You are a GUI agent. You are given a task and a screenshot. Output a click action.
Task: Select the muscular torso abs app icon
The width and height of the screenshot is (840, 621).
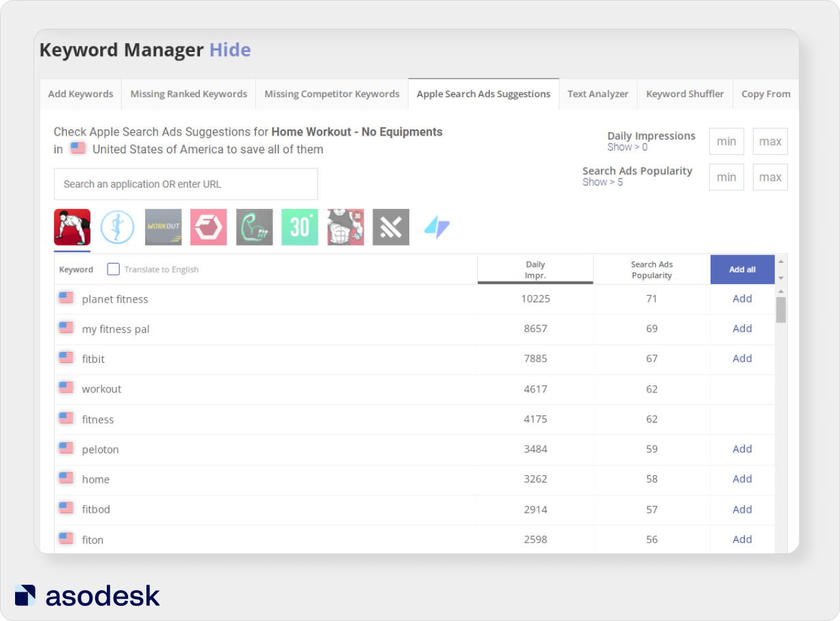pos(346,227)
